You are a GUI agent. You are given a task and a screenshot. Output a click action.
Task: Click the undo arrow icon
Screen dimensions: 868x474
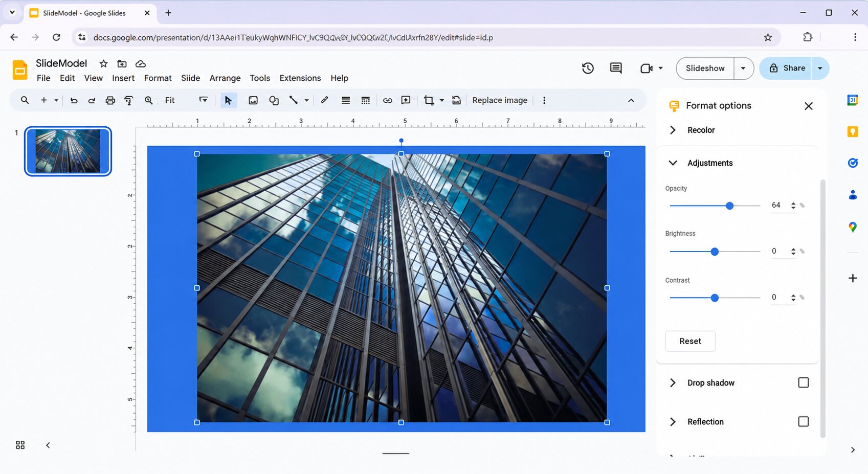click(74, 100)
